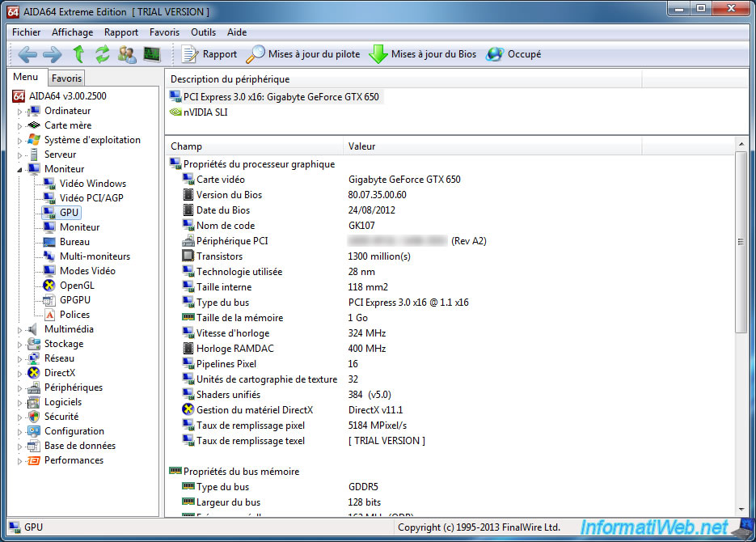Click the scroll up arrow in details list

coord(741,144)
